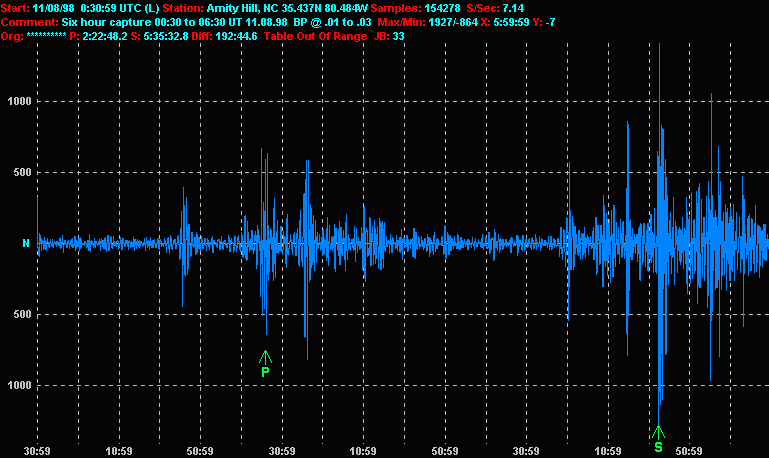
Task: Click the upper 500 amplitude axis label
Action: (22, 172)
